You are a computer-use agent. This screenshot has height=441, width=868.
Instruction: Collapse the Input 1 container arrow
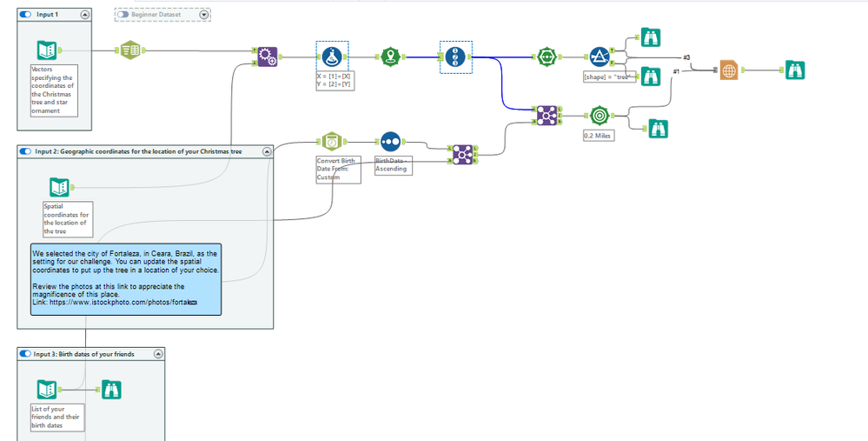pyautogui.click(x=84, y=15)
